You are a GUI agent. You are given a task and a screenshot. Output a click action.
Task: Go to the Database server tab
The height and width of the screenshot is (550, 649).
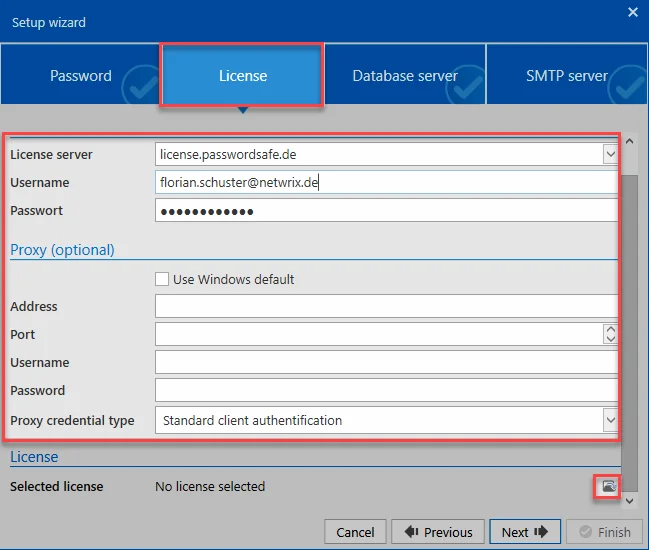pyautogui.click(x=405, y=74)
